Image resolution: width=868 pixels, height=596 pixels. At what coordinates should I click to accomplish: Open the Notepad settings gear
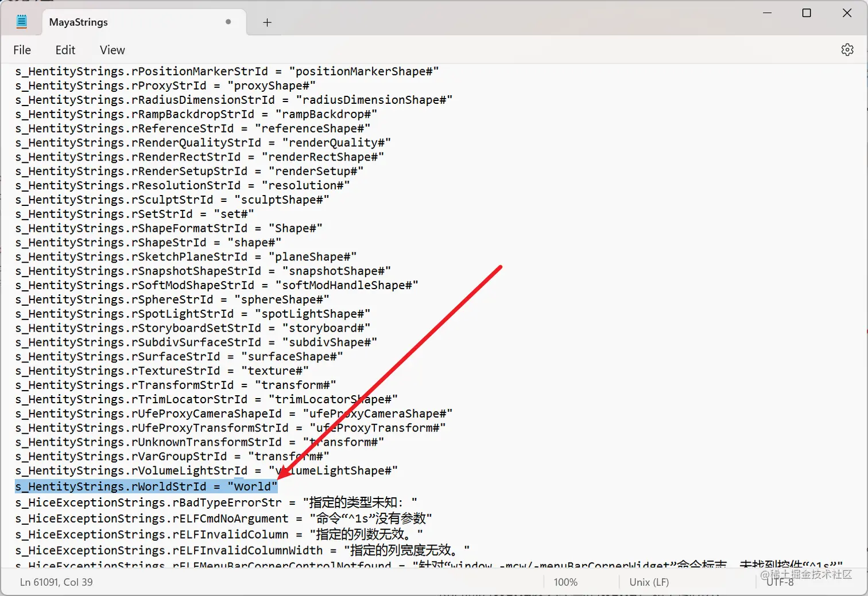click(x=847, y=50)
